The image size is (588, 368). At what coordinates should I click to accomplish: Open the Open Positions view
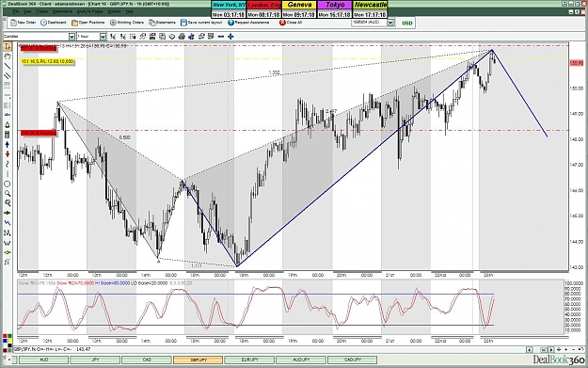pos(88,23)
